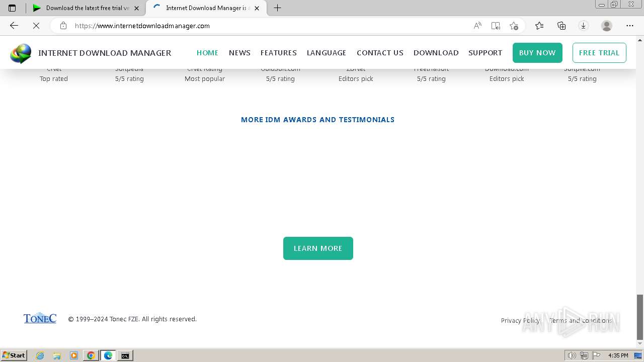
Task: Click the FREE TRIAL button
Action: click(x=599, y=53)
